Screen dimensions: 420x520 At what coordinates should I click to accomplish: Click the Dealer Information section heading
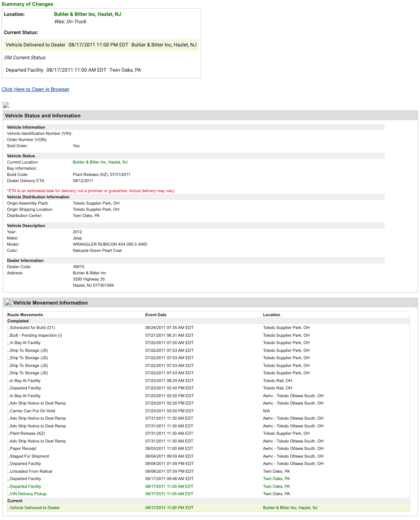[25, 260]
